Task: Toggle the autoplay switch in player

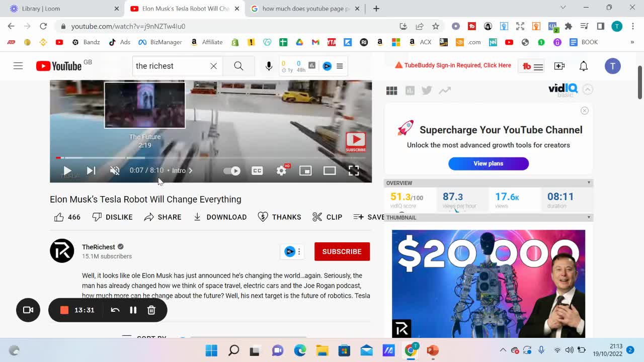Action: pyautogui.click(x=232, y=170)
